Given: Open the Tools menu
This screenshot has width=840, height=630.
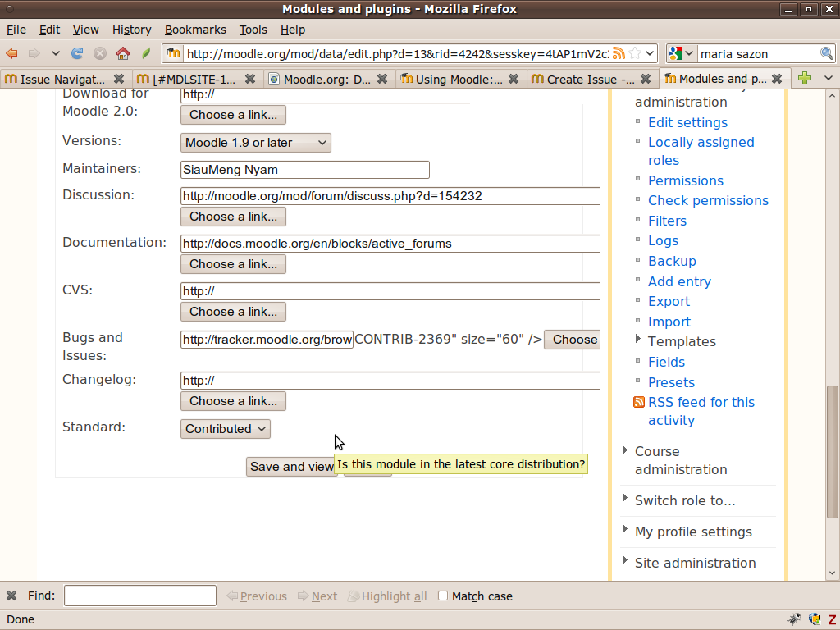Looking at the screenshot, I should [x=253, y=30].
